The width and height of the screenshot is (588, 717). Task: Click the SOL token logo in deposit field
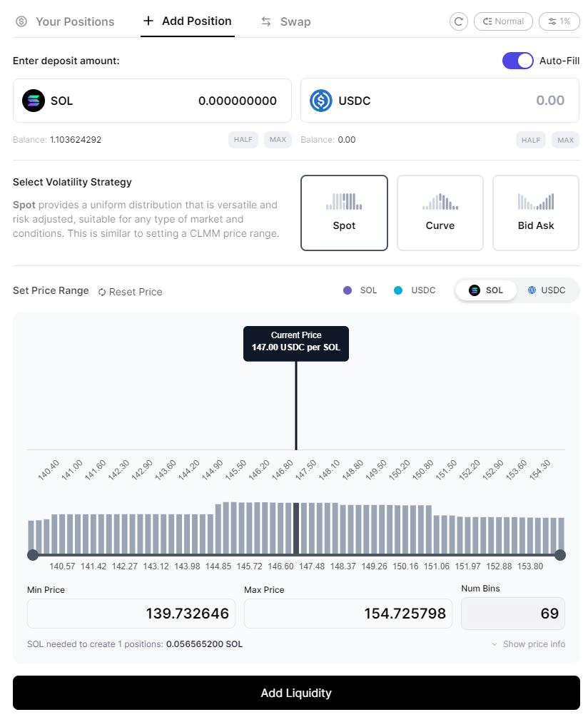pyautogui.click(x=34, y=101)
